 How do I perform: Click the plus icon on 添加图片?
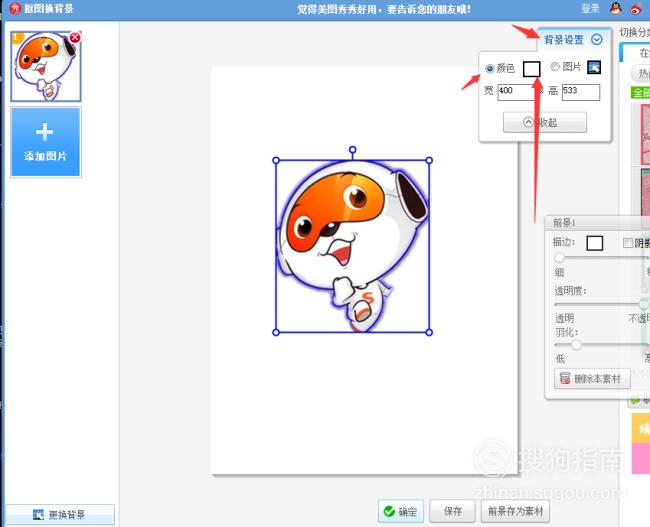pos(44,132)
